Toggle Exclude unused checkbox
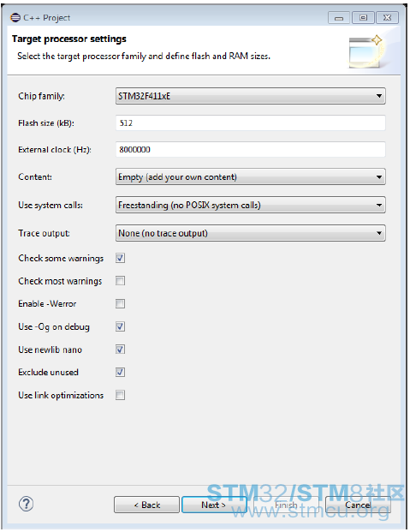Screen dimensions: 410x532 tap(120, 372)
